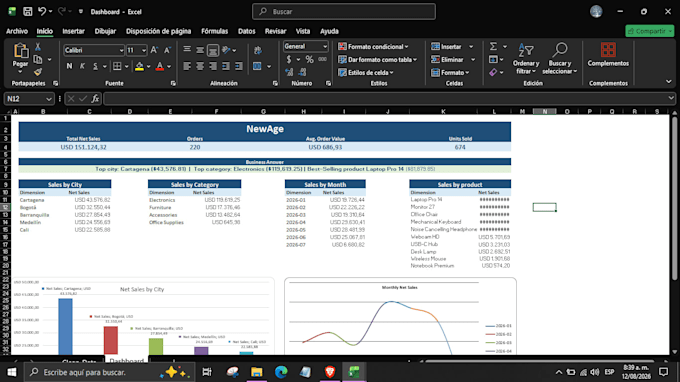Align text to the top
The width and height of the screenshot is (680, 382).
point(187,50)
